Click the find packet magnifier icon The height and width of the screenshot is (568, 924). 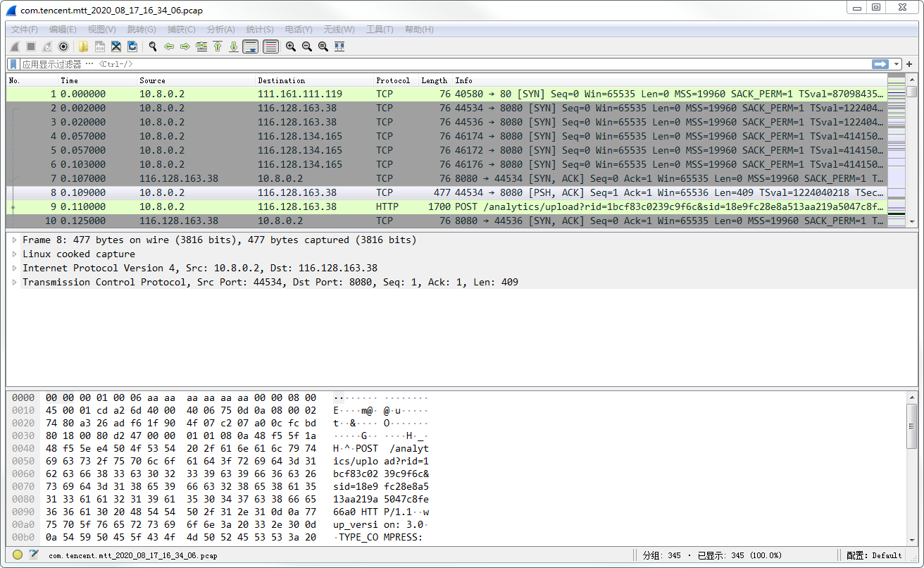point(152,47)
